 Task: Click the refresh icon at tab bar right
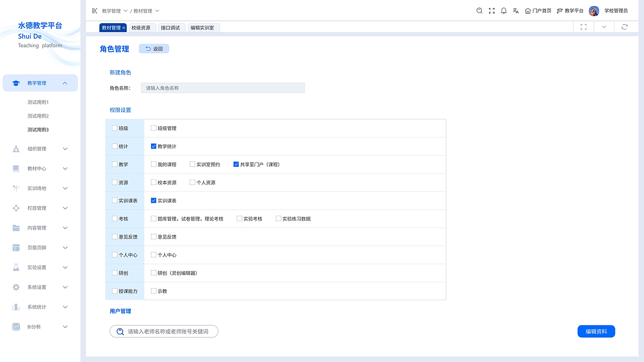click(x=625, y=27)
